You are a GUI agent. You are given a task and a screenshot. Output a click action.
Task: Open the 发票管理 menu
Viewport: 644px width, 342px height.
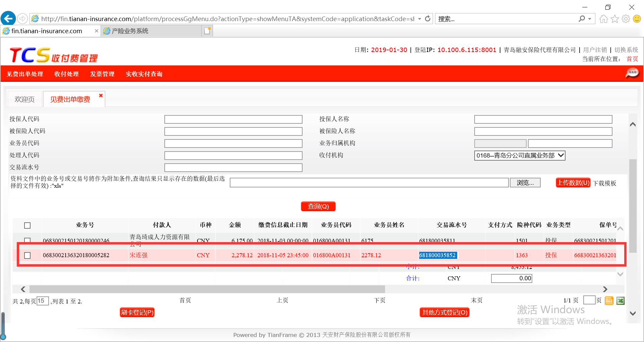pos(102,74)
